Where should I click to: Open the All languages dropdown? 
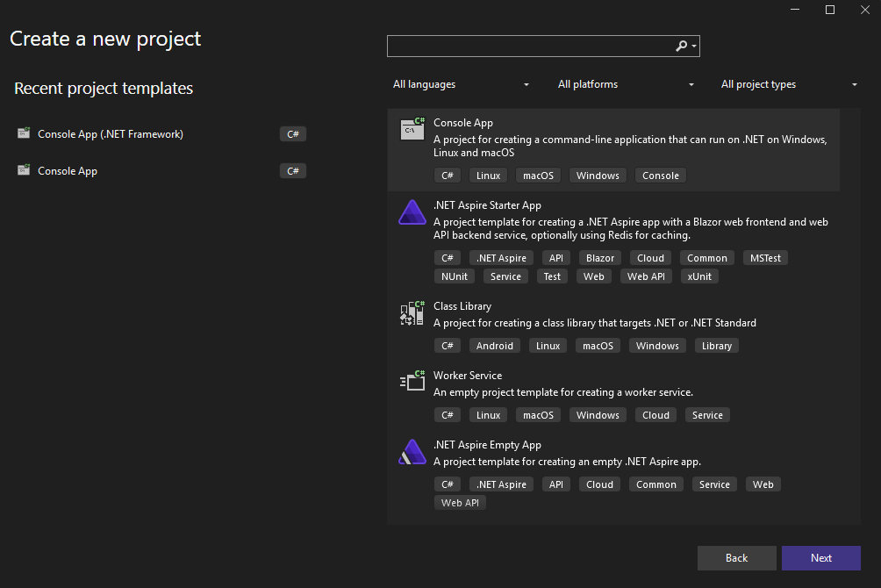coord(461,84)
